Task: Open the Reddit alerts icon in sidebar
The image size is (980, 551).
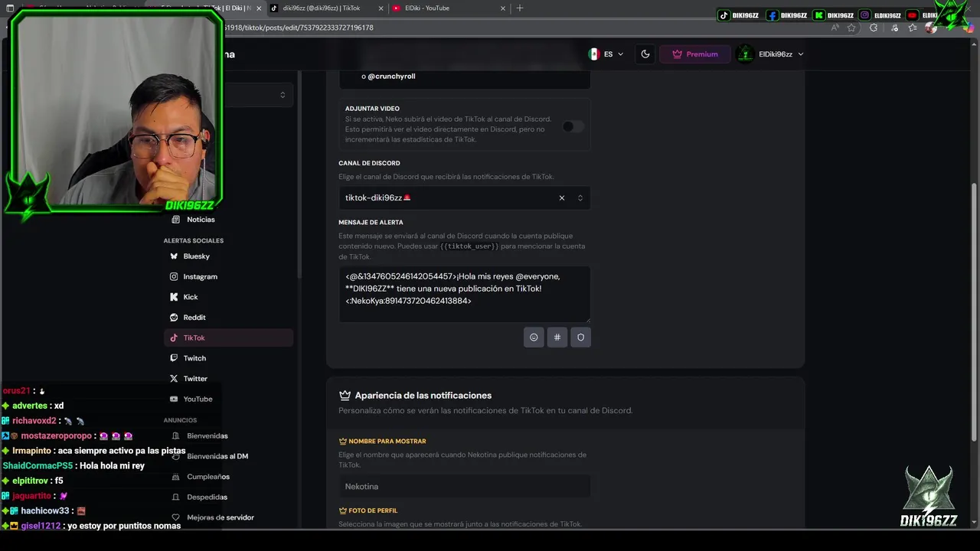Action: click(x=174, y=318)
